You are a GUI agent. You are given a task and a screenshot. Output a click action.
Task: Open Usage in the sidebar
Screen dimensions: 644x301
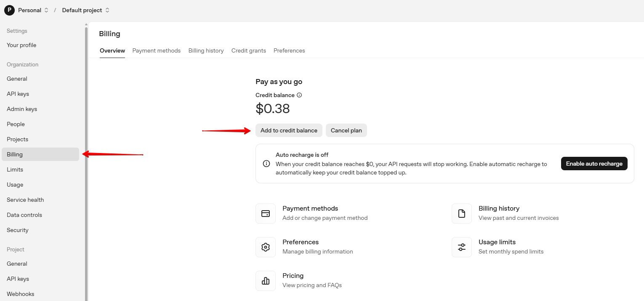point(15,185)
